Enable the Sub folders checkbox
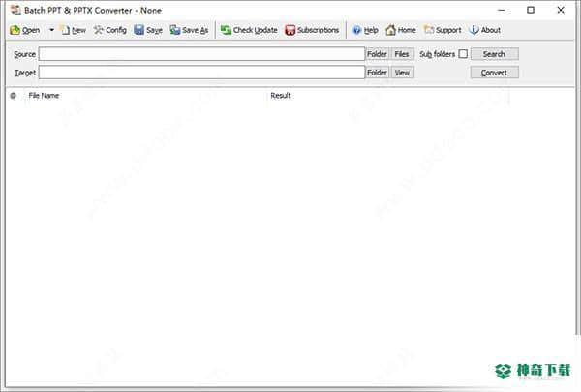Viewport: 581px width, 392px height. (x=463, y=54)
